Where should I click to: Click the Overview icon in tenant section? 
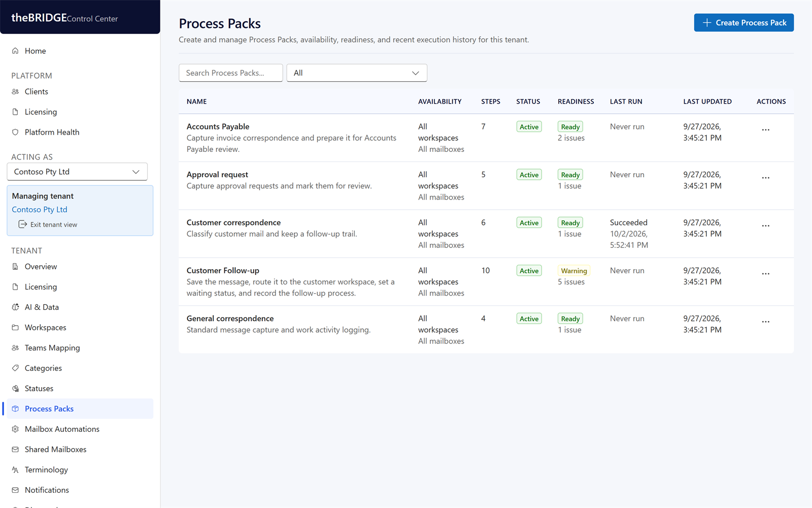(x=15, y=266)
